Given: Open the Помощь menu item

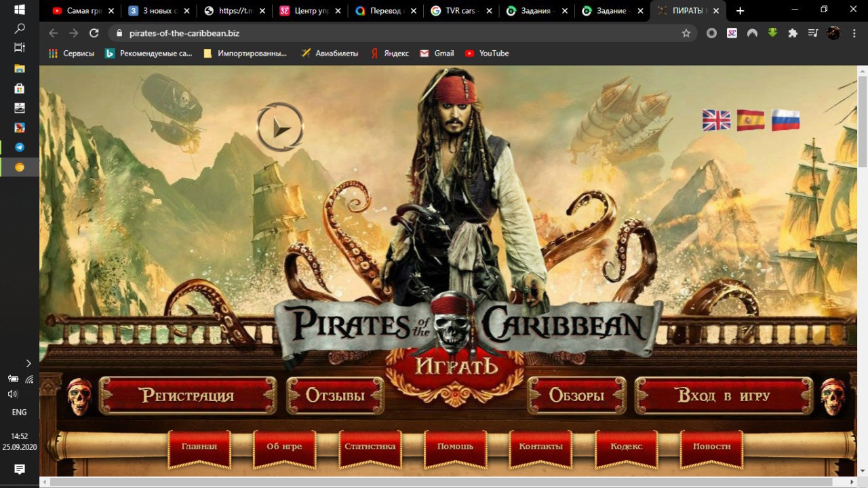Looking at the screenshot, I should point(455,447).
